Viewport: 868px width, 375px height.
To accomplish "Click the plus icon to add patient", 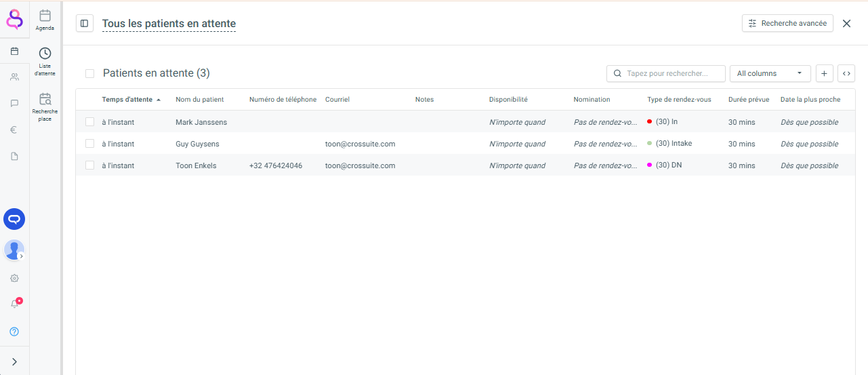I will [x=824, y=73].
